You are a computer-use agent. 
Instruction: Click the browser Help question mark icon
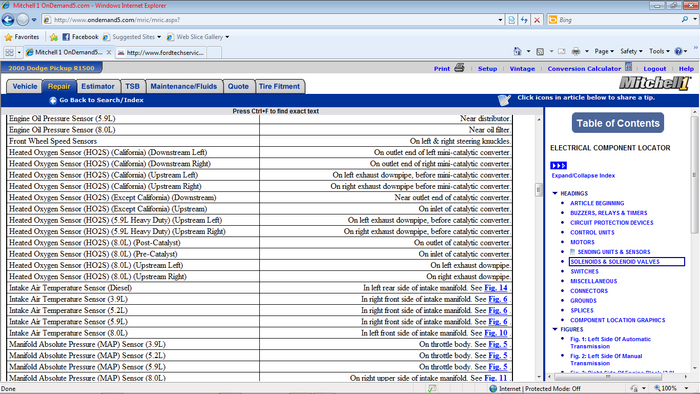click(678, 51)
